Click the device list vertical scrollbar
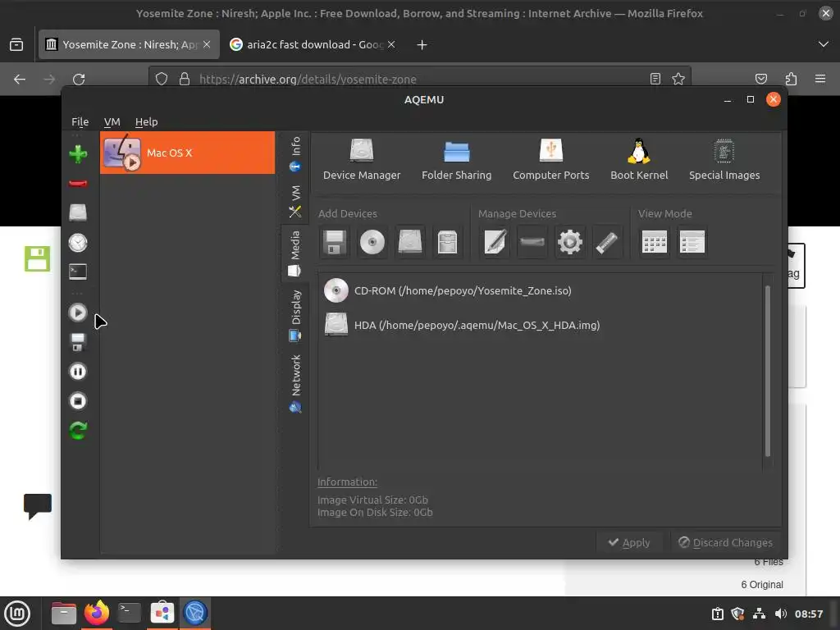The height and width of the screenshot is (630, 840). pyautogui.click(x=768, y=372)
